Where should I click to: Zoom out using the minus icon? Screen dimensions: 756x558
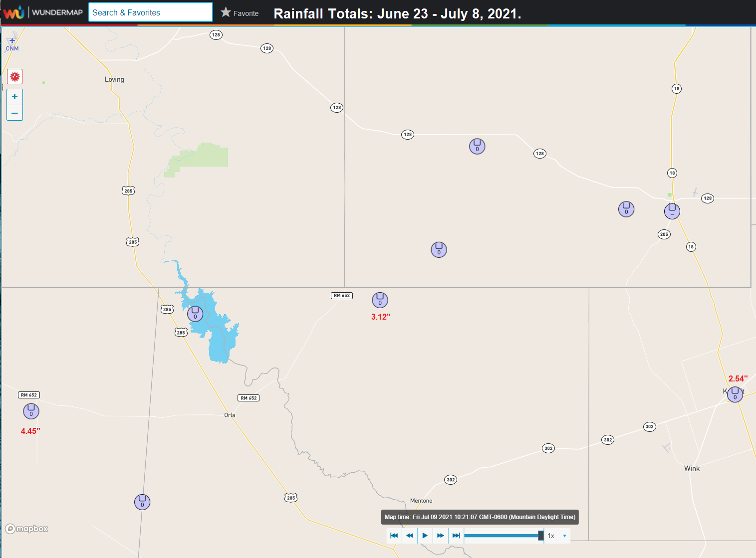(14, 113)
